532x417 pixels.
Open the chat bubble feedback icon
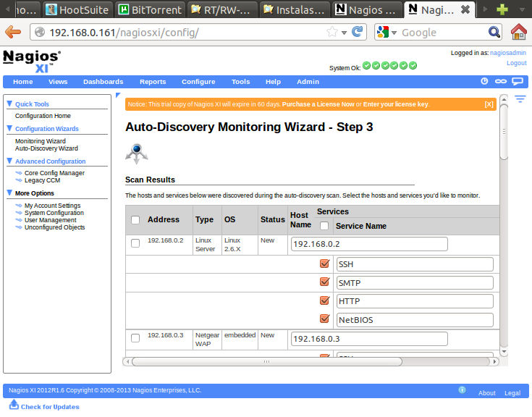(517, 82)
